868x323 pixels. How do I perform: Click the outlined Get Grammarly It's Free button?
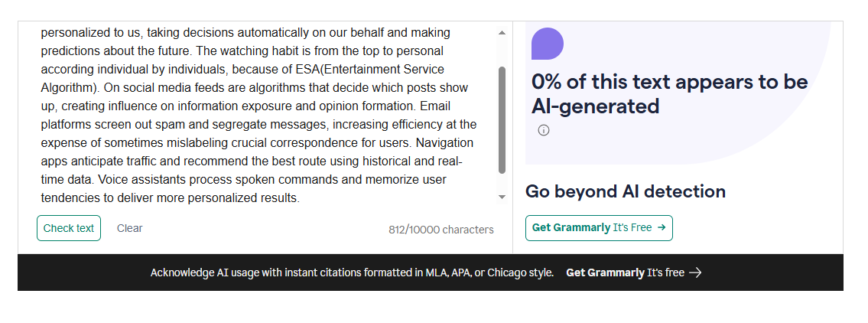[x=598, y=227]
